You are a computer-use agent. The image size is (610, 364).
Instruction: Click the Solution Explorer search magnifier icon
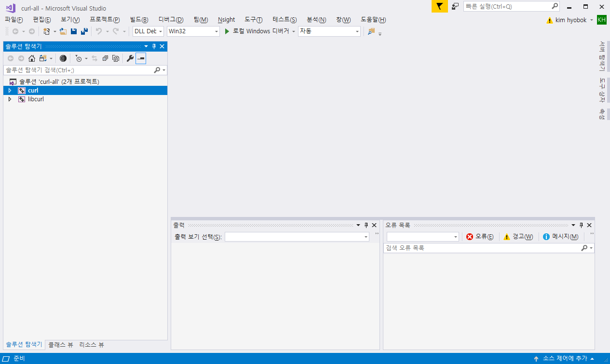157,70
